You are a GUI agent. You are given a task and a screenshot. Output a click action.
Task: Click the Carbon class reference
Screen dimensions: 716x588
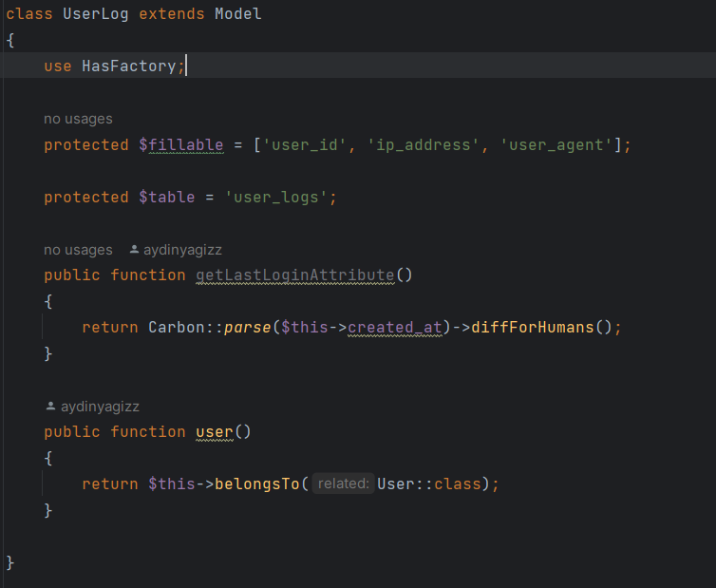coord(177,328)
